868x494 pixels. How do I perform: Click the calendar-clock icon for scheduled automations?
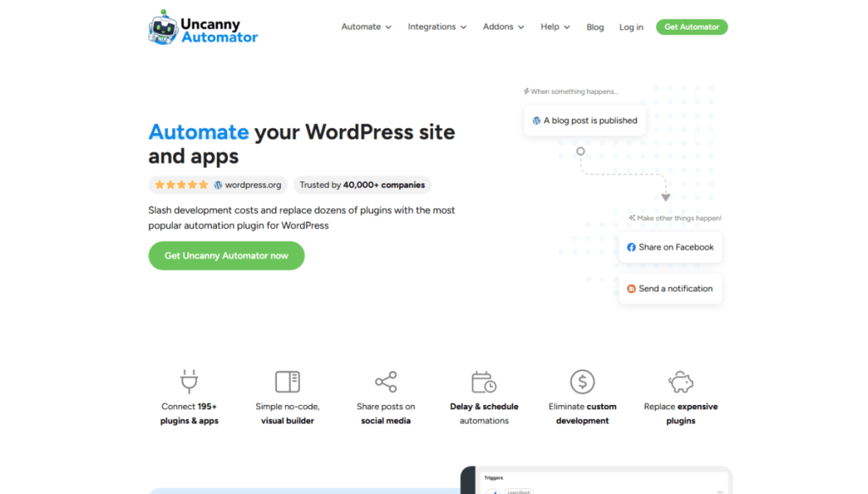coord(484,381)
